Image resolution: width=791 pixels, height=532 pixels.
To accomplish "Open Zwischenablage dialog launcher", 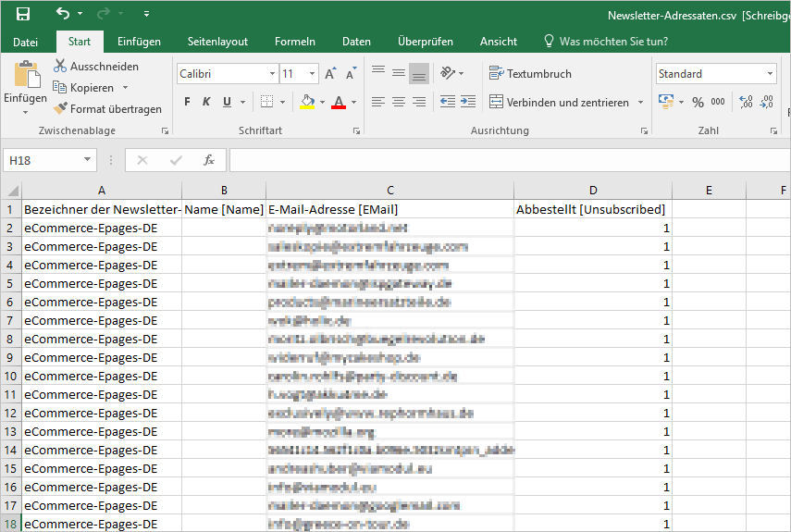I will (x=165, y=130).
